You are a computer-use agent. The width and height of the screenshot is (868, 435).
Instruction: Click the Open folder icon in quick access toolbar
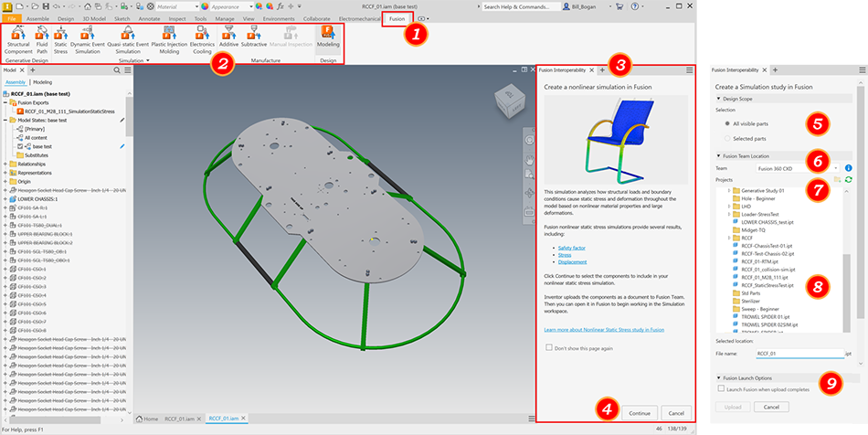[35, 6]
